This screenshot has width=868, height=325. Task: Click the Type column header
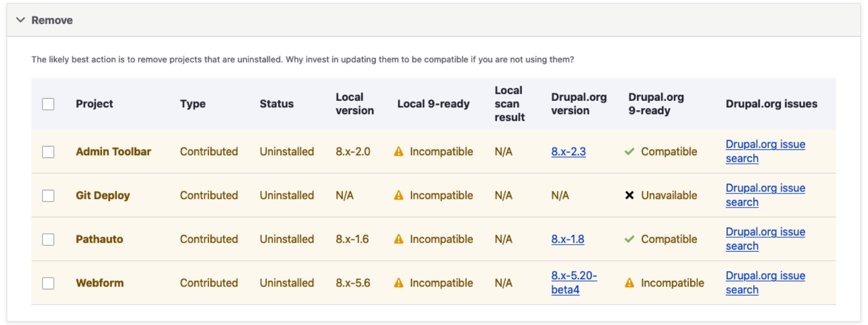193,103
